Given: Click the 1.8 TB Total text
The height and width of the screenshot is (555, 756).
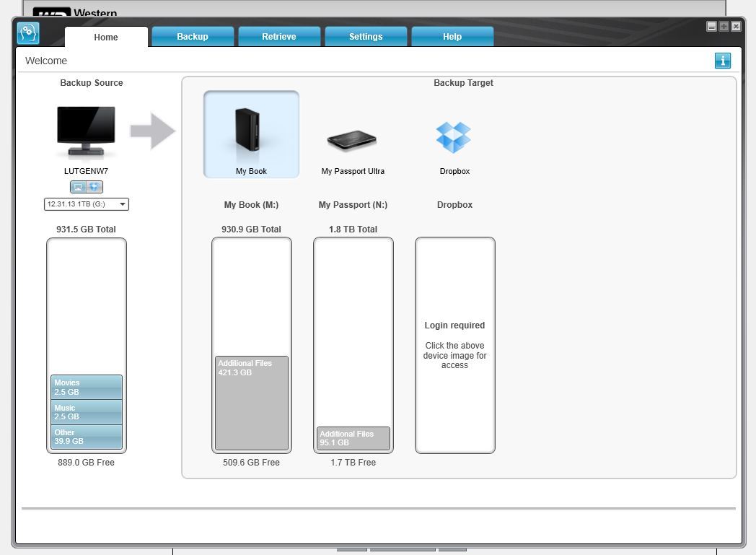Looking at the screenshot, I should coord(353,230).
